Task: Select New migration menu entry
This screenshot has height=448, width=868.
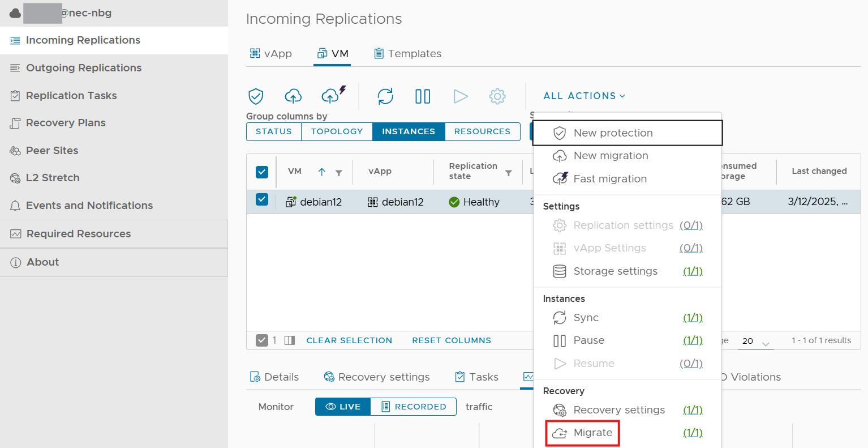Action: tap(627, 156)
